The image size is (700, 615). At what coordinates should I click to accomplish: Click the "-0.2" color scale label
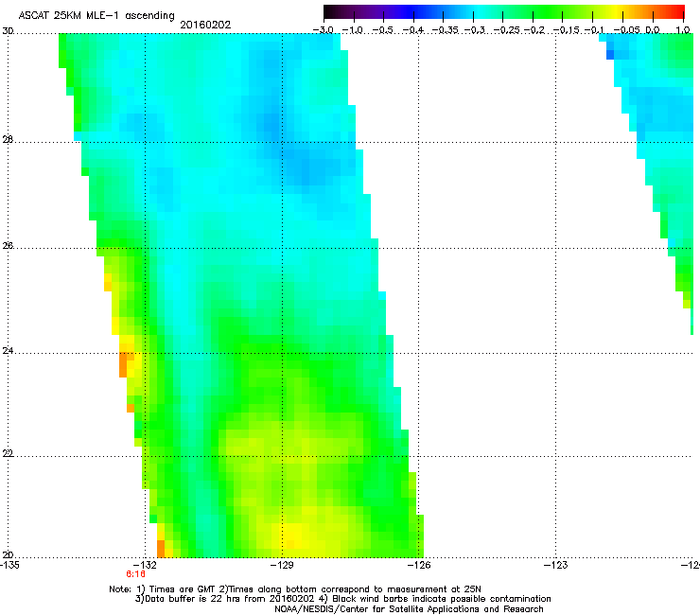tap(534, 30)
